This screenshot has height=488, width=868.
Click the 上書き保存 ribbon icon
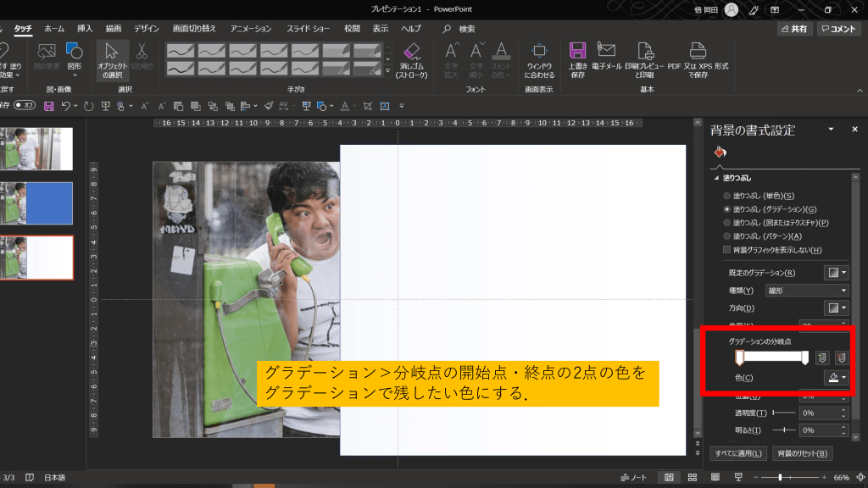[578, 58]
